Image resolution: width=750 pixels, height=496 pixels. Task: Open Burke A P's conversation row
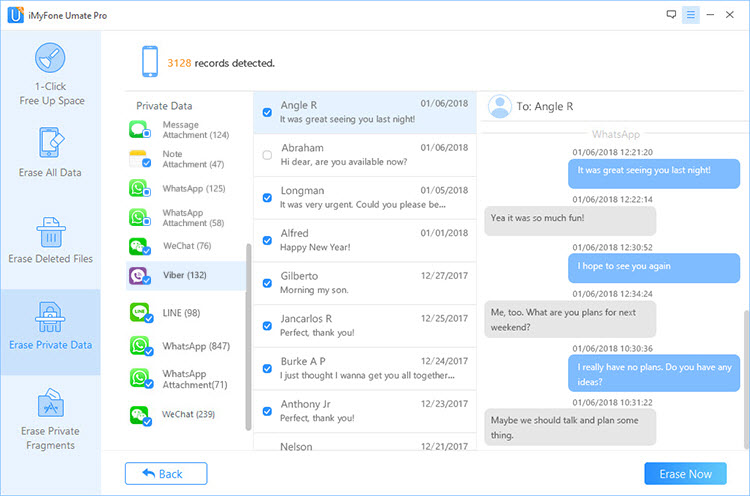(x=365, y=368)
